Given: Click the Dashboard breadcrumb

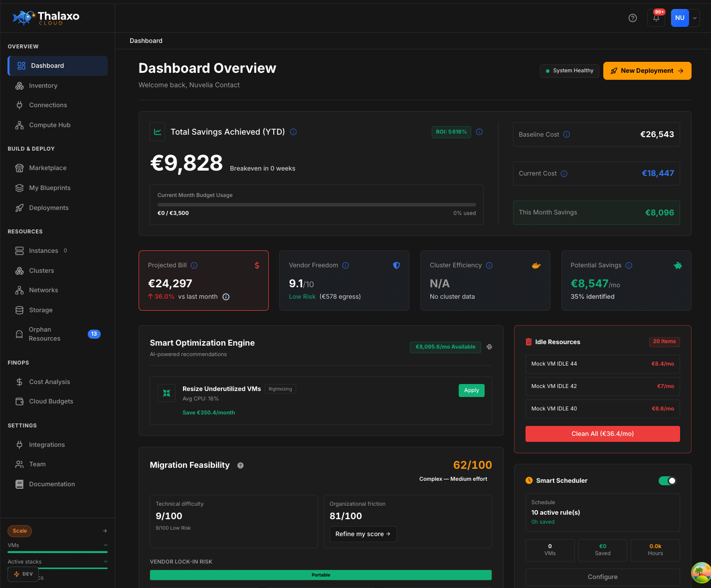Looking at the screenshot, I should (x=146, y=41).
